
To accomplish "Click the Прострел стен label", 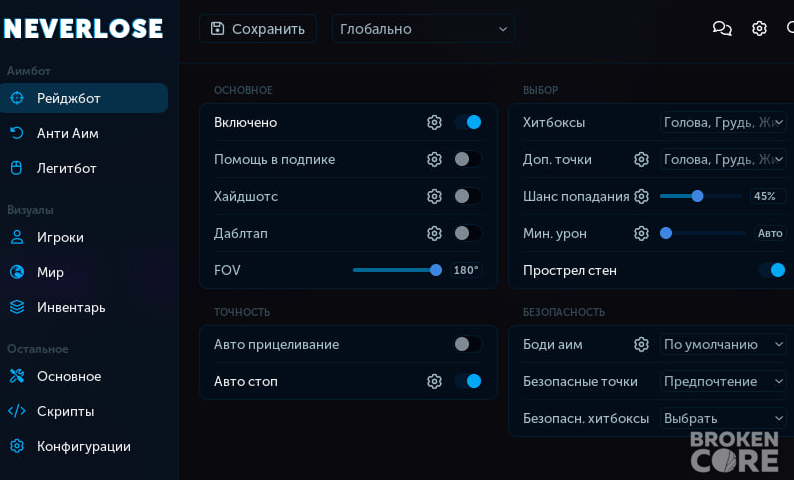I will [x=570, y=270].
